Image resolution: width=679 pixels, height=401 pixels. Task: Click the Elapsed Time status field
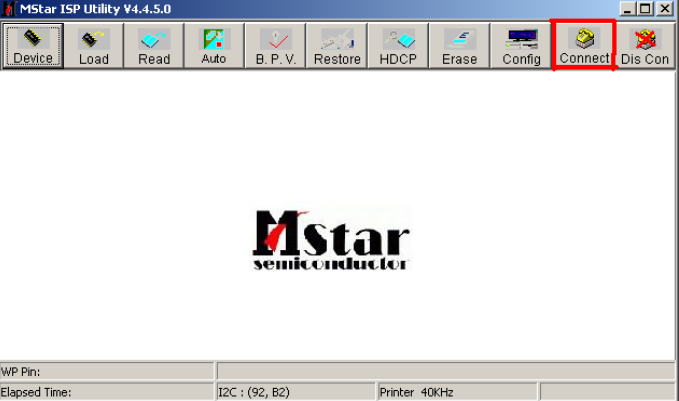click(x=107, y=392)
